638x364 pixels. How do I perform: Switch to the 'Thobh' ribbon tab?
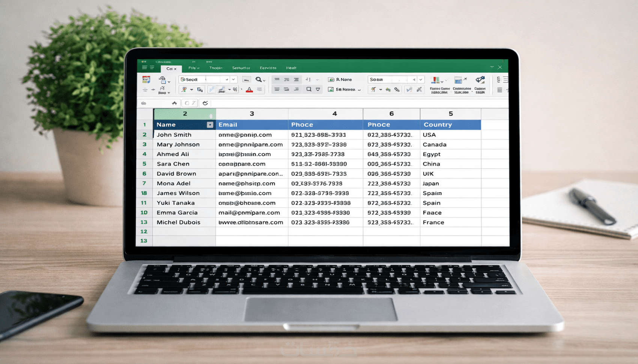216,68
